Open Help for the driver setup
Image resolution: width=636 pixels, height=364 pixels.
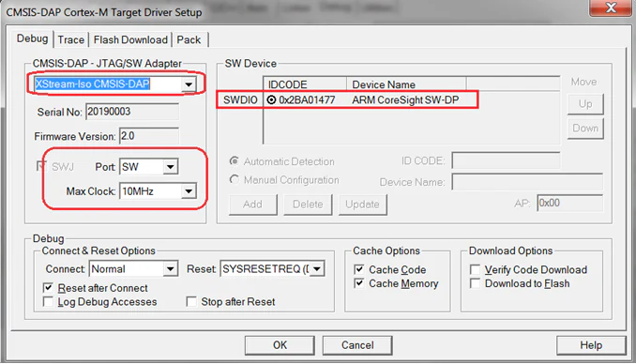click(591, 345)
